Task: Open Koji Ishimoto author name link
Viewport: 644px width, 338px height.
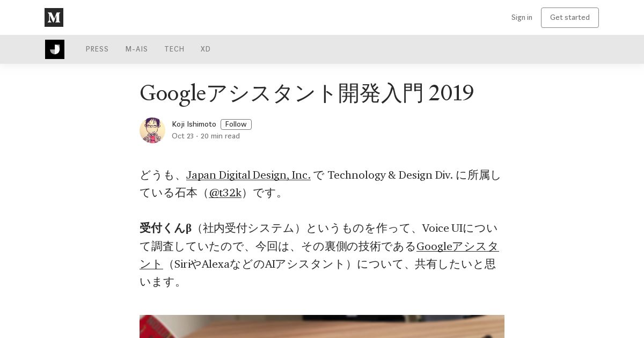Action: point(194,124)
